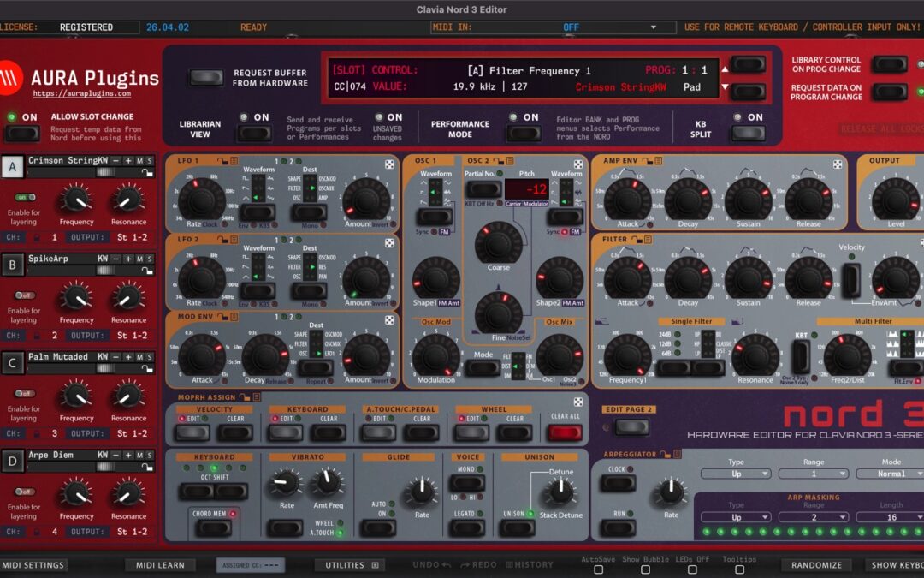The height and width of the screenshot is (578, 924).
Task: Open the MIDI IN dropdown set to OFF
Action: [548, 27]
